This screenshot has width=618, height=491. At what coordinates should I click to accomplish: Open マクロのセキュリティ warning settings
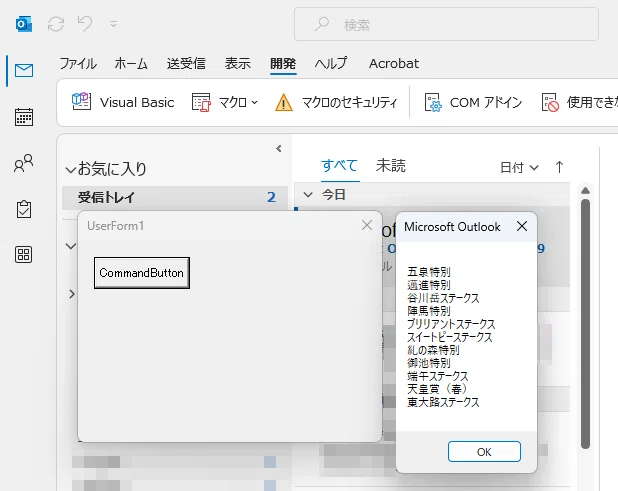click(x=336, y=102)
